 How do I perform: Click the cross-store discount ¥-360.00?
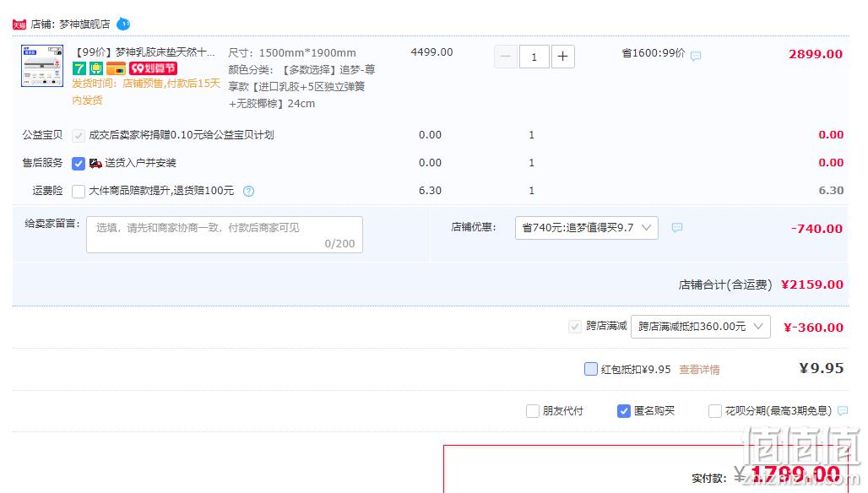tap(813, 328)
